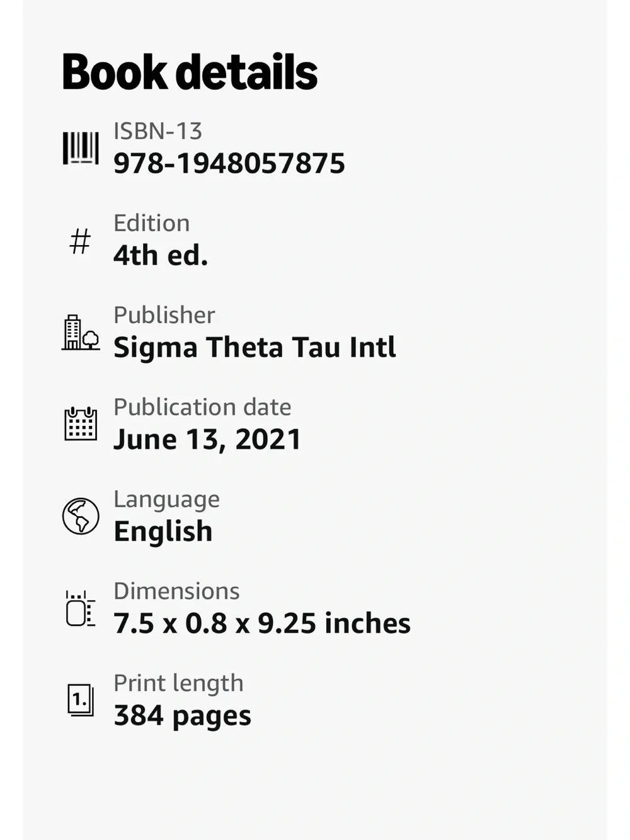
Task: Click the ISBN barcode icon
Action: tap(81, 148)
